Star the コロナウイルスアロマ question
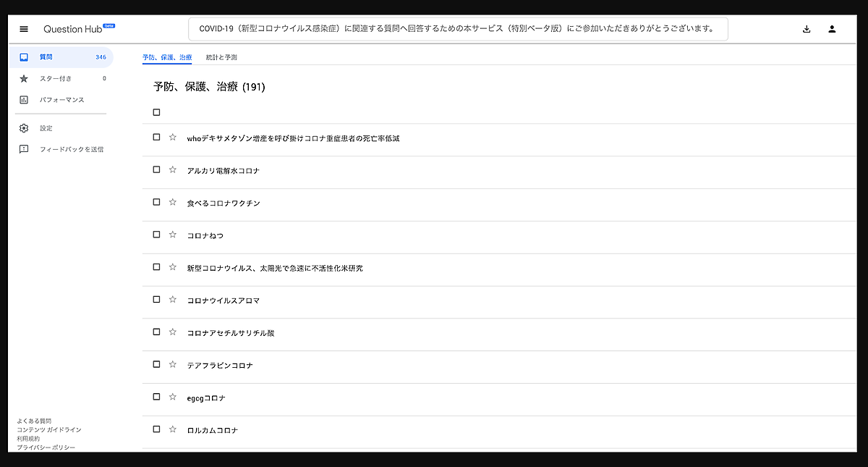The width and height of the screenshot is (868, 467). pos(172,299)
